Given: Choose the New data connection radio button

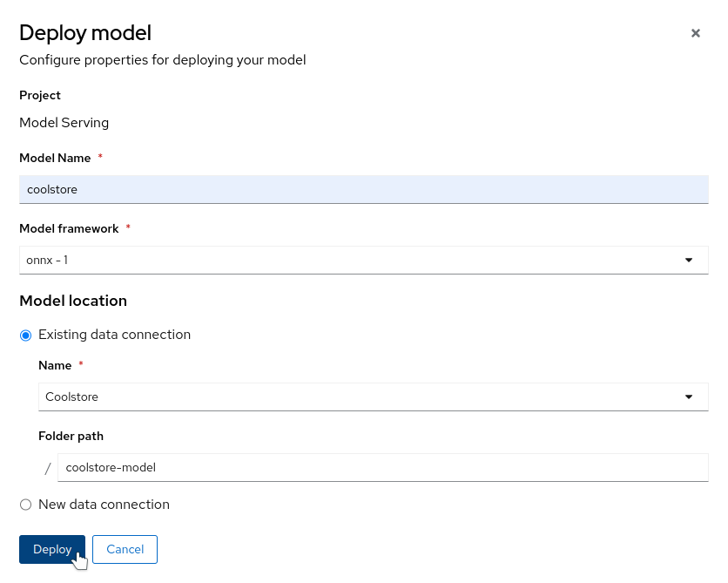Looking at the screenshot, I should (25, 505).
